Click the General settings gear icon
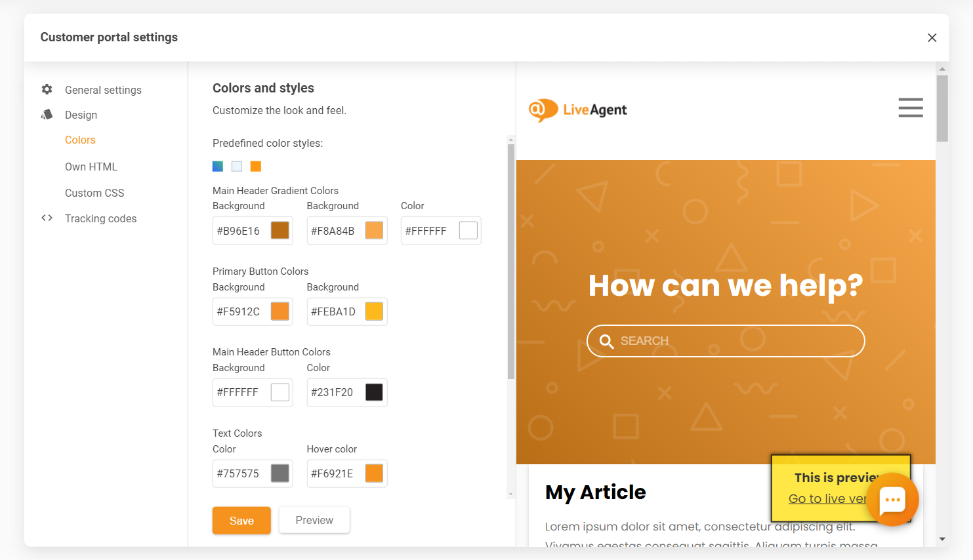Image resolution: width=973 pixels, height=560 pixels. coord(47,89)
